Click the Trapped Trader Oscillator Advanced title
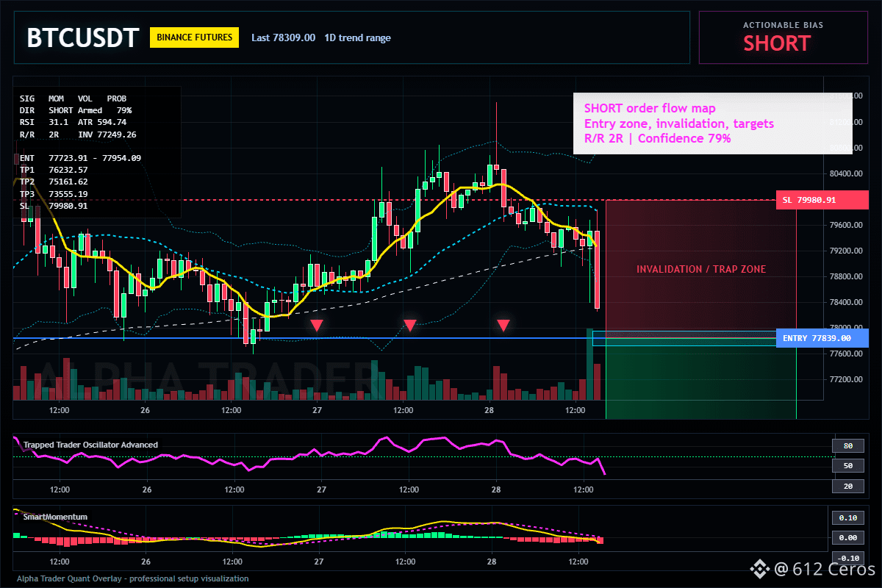882x588 pixels. 90,445
